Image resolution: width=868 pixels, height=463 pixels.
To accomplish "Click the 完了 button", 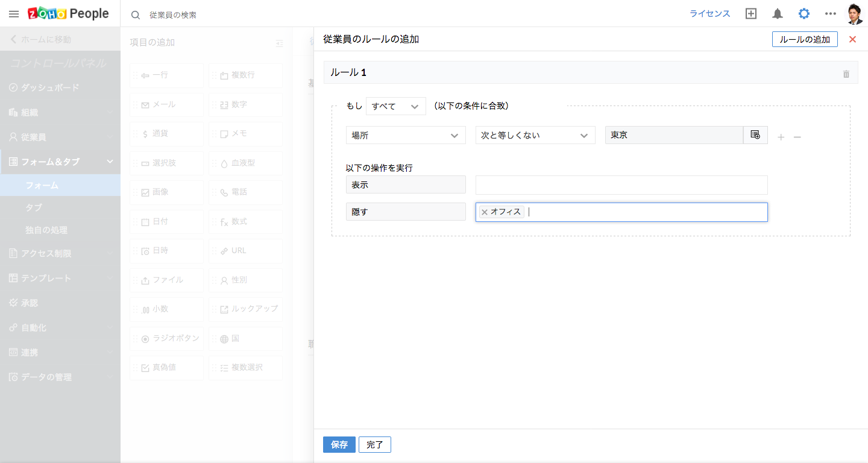I will 375,445.
